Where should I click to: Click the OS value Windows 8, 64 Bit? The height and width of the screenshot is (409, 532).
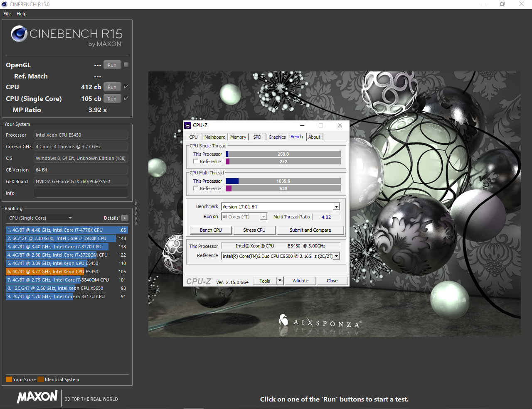[x=81, y=158]
